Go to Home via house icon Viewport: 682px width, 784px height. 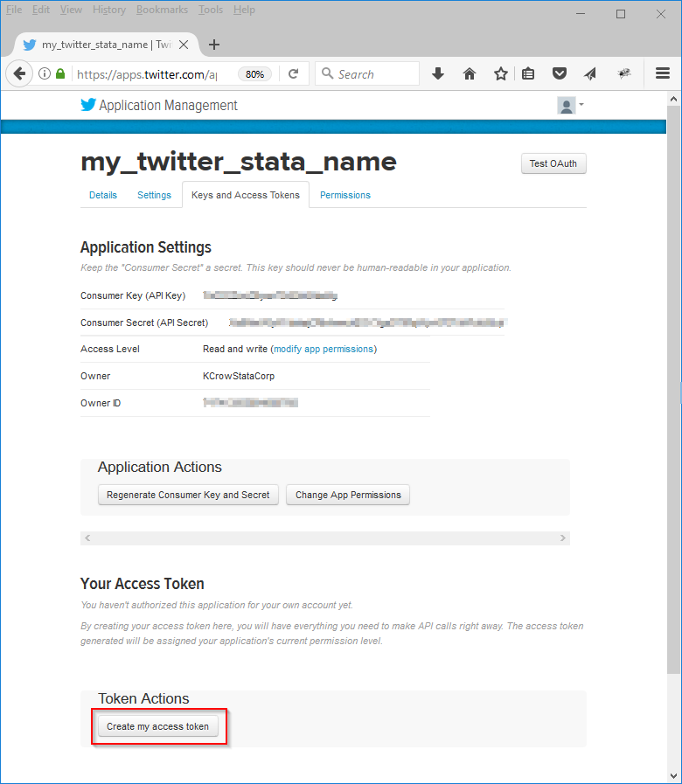[470, 74]
